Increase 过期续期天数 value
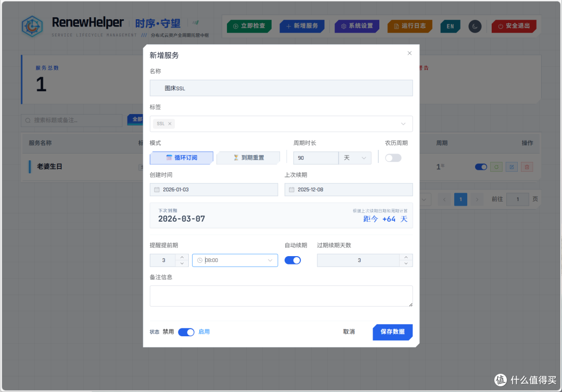 click(406, 257)
